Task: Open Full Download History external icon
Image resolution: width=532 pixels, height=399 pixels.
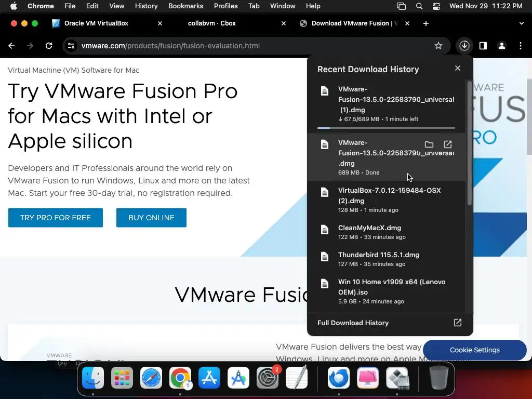Action: [x=458, y=323]
